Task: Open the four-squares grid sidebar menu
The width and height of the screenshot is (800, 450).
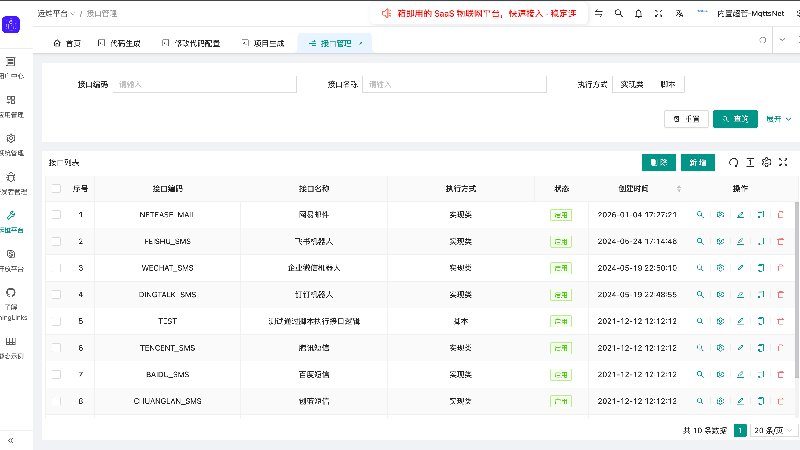Action: pyautogui.click(x=11, y=100)
